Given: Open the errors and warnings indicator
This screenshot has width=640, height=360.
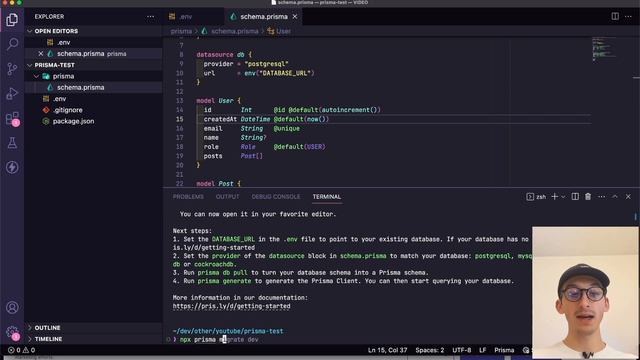Looking at the screenshot, I should click(22, 350).
